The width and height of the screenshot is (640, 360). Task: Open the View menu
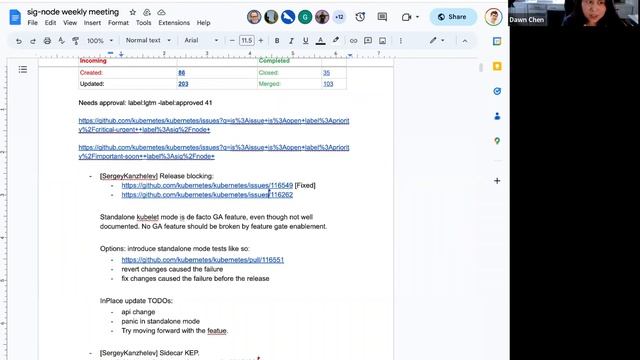pos(70,23)
